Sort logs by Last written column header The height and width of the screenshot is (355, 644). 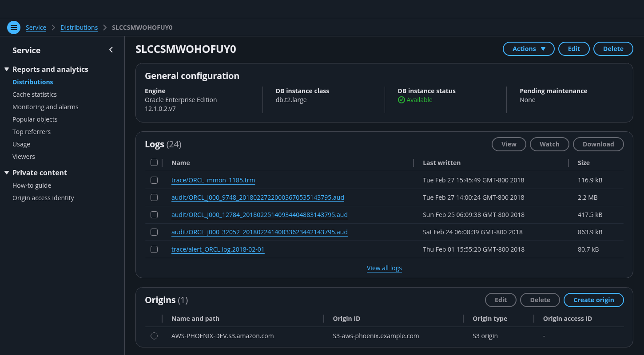click(x=441, y=163)
